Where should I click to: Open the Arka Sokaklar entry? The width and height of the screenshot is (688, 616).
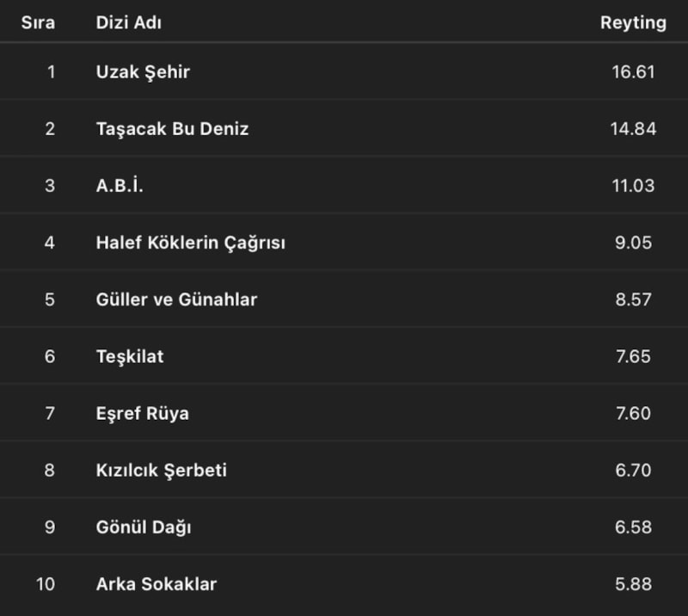pyautogui.click(x=157, y=584)
